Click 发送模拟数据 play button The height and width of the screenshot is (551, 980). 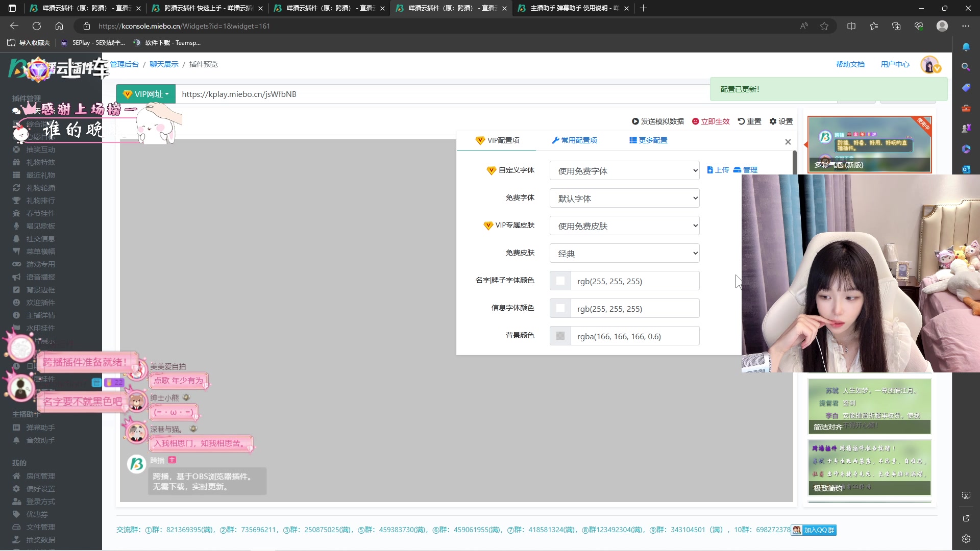(x=658, y=121)
